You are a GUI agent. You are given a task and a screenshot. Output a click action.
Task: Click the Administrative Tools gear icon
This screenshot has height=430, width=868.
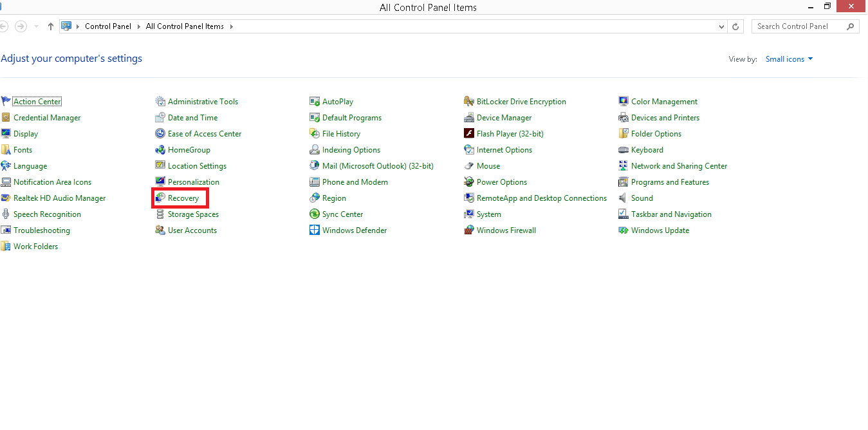pyautogui.click(x=160, y=101)
